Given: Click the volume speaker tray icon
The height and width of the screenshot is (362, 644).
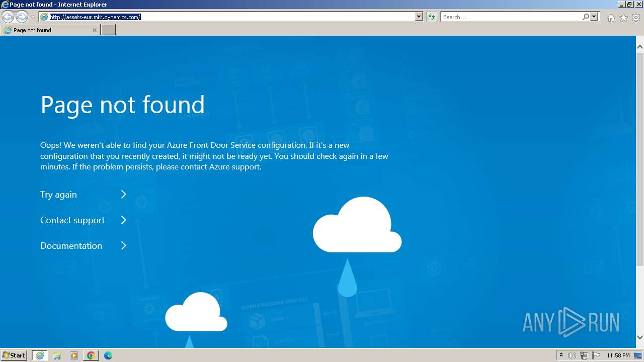Looking at the screenshot, I should [x=572, y=355].
